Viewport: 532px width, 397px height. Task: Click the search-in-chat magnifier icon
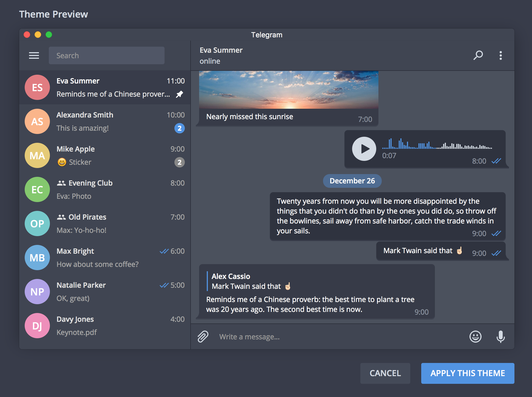[478, 55]
